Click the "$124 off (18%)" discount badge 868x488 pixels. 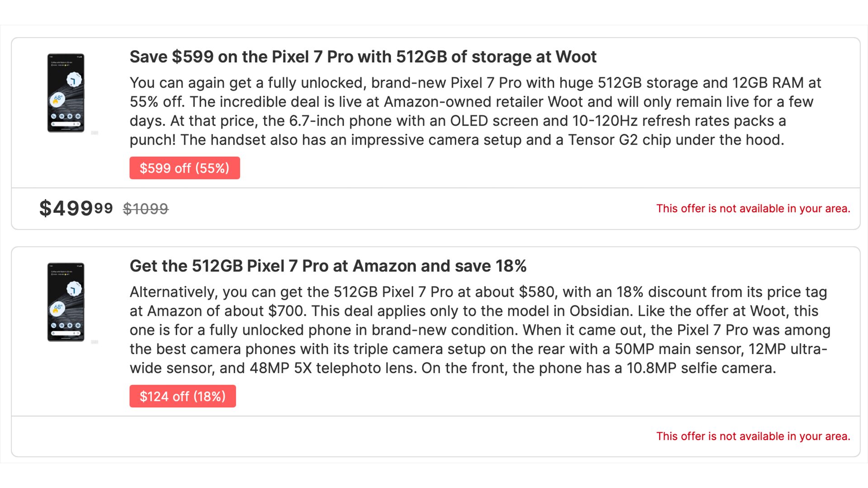pos(183,396)
